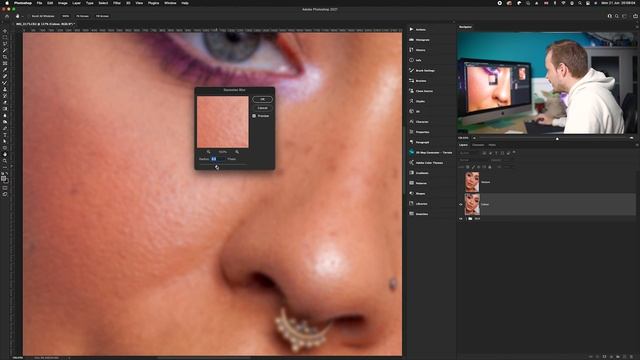
Task: Click the Home icon in options bar
Action: coord(7,16)
